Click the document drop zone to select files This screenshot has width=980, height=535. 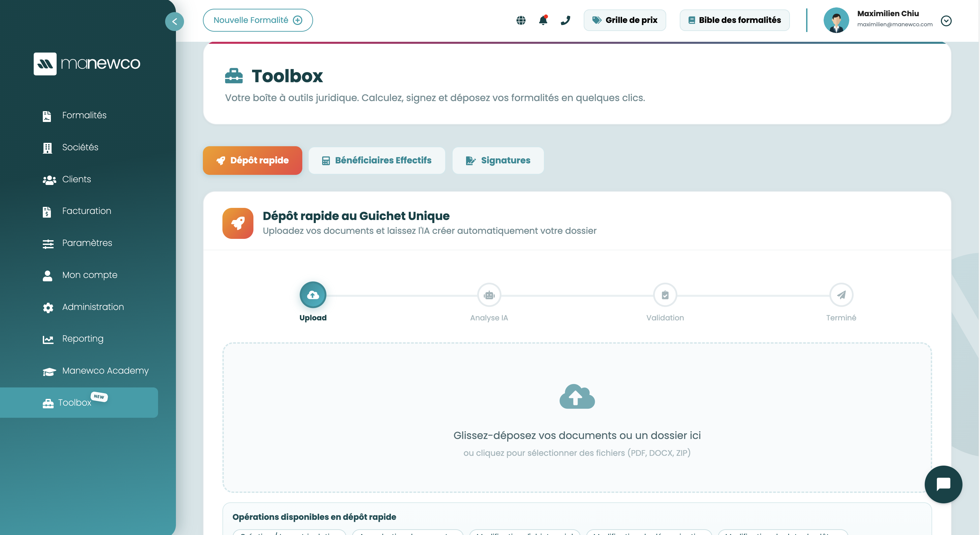click(x=577, y=417)
